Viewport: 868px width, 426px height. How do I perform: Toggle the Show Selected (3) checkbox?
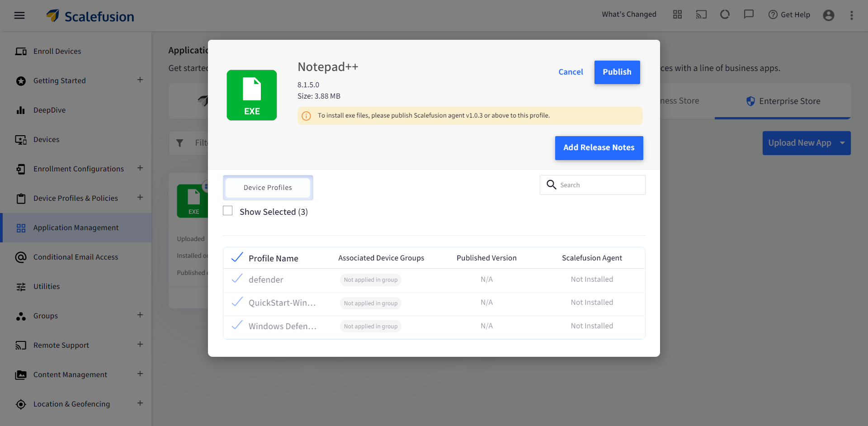pos(228,211)
